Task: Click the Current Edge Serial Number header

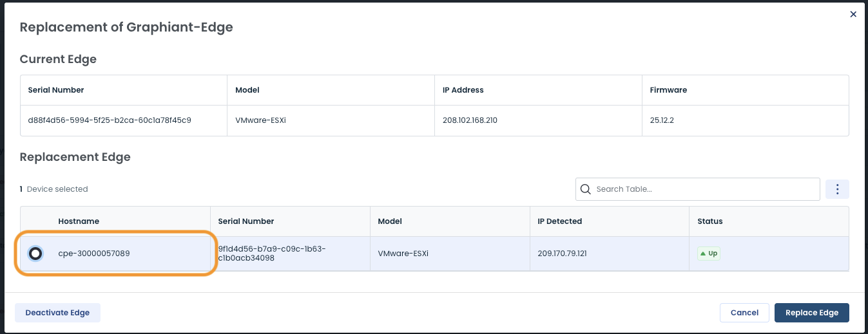Action: coord(56,90)
